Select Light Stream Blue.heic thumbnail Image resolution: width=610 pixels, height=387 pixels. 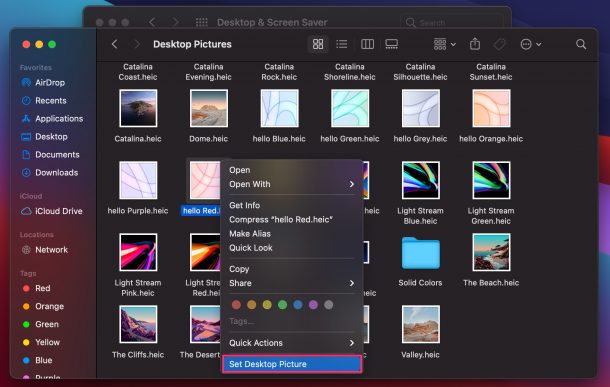pos(421,180)
